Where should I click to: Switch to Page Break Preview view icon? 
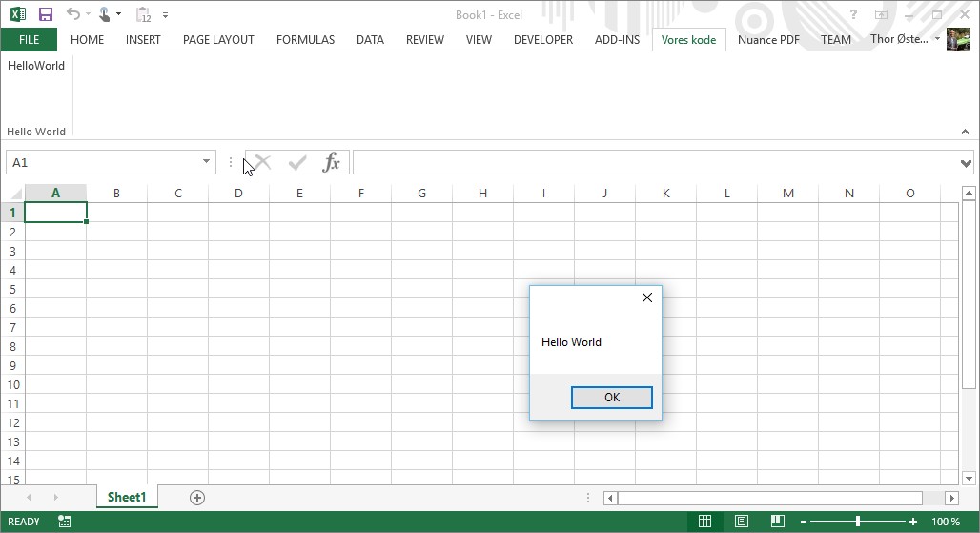point(778,522)
